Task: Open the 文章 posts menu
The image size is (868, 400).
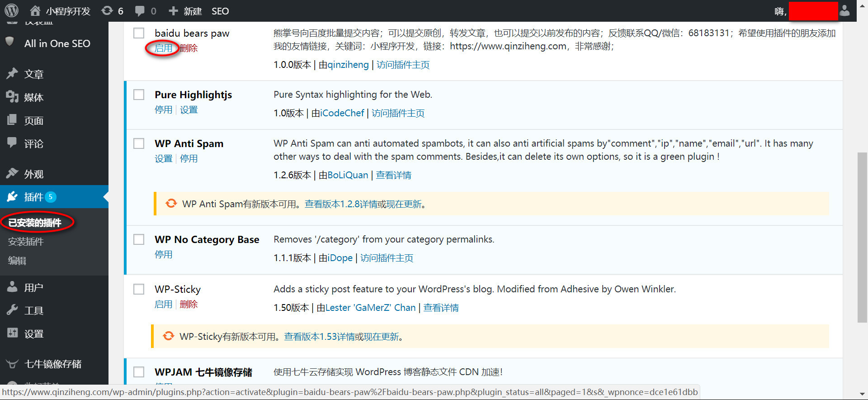Action: (34, 74)
